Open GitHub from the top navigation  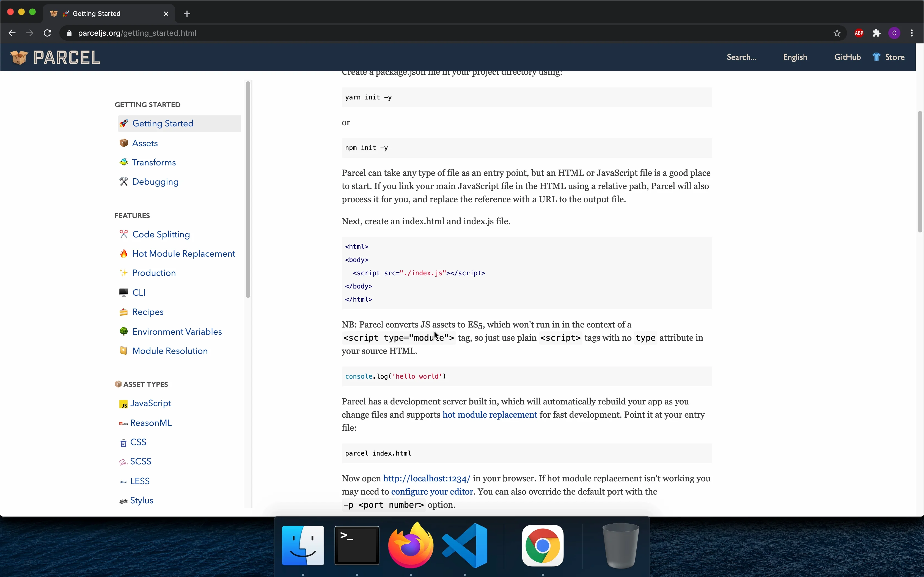pos(847,57)
